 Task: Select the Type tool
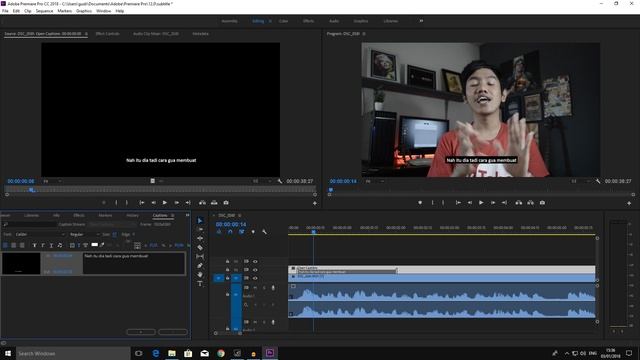[200, 284]
